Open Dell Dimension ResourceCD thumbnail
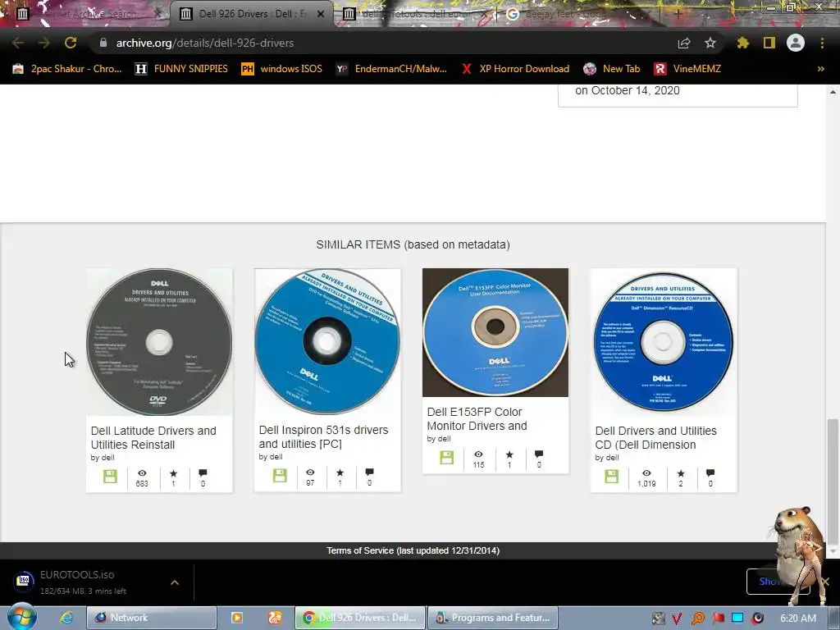 (x=663, y=342)
